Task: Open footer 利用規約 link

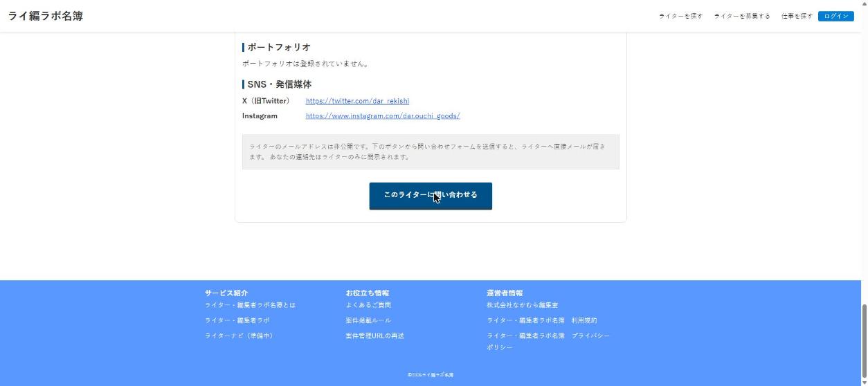Action: point(542,320)
